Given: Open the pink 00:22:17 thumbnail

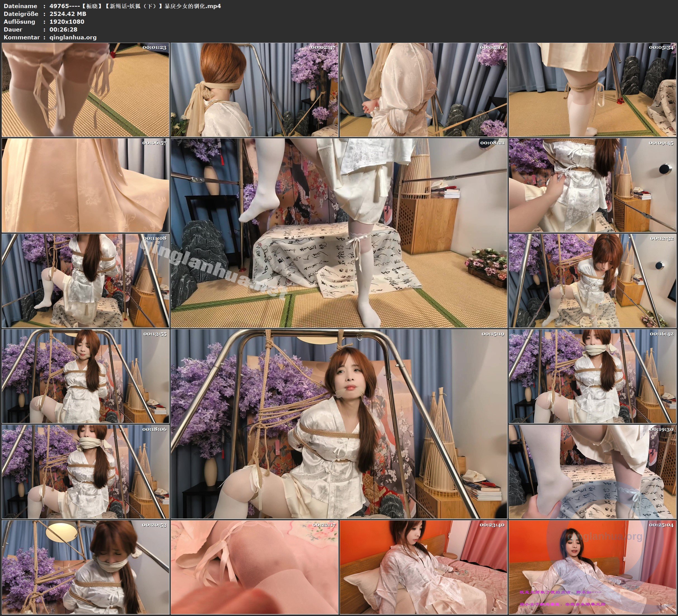Looking at the screenshot, I should coord(254,567).
